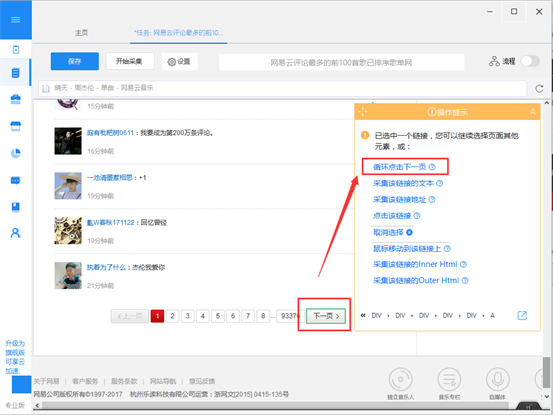Expand element path with double-left arrow
The width and height of the screenshot is (553, 415).
tap(363, 316)
